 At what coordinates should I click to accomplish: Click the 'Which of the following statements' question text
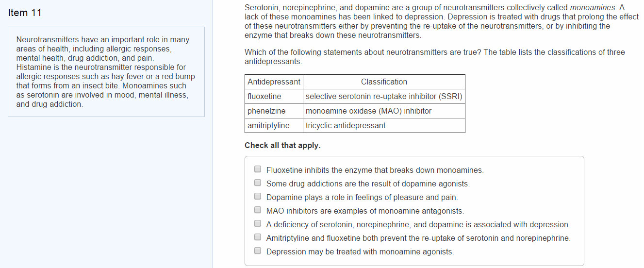(x=435, y=57)
